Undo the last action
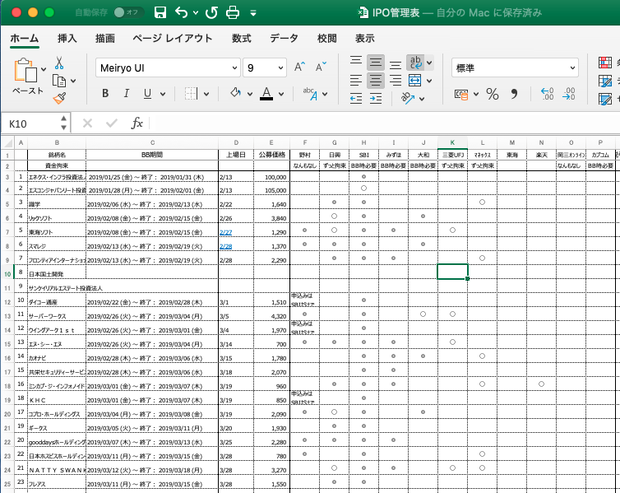620x493 pixels. point(181,12)
